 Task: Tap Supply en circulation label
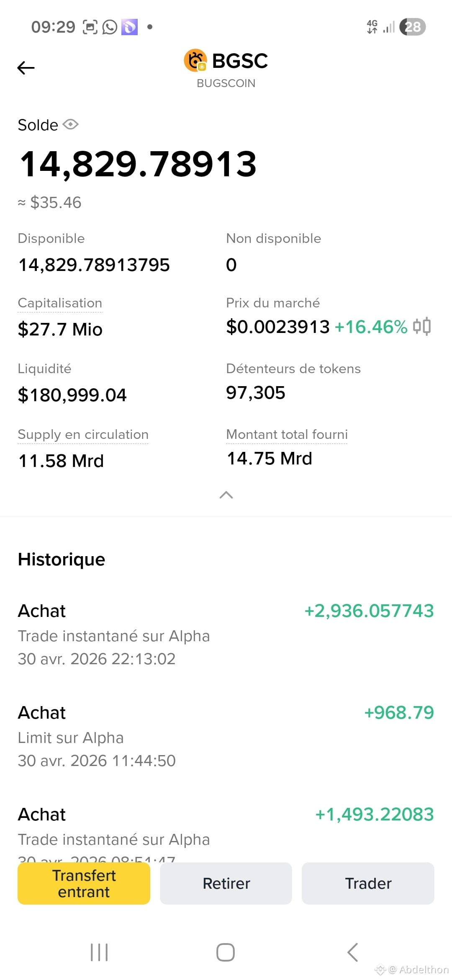click(83, 434)
